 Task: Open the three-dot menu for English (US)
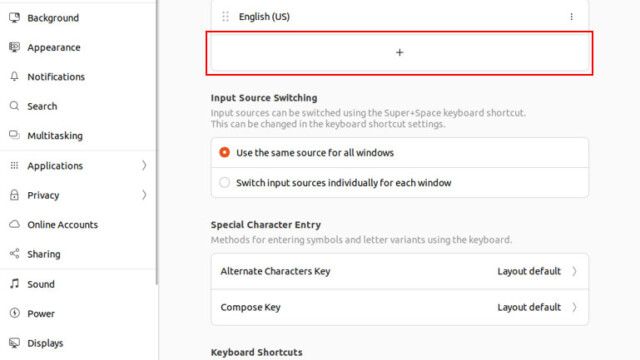[571, 16]
